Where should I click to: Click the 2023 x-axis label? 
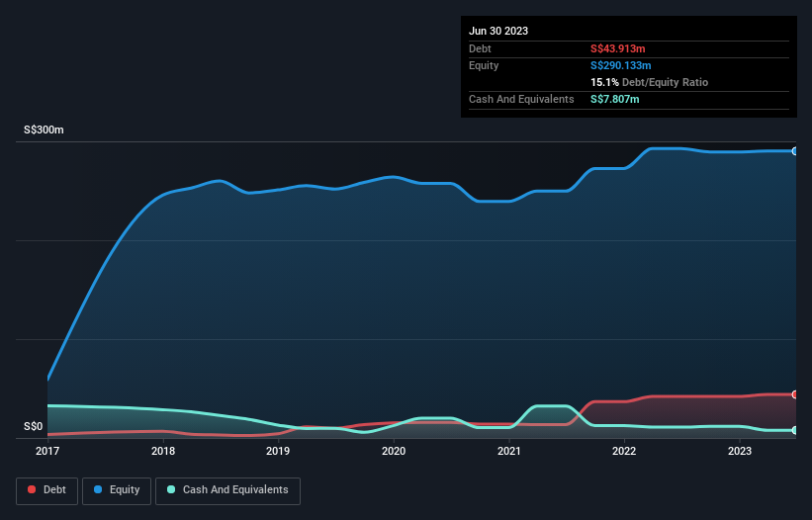tap(740, 451)
